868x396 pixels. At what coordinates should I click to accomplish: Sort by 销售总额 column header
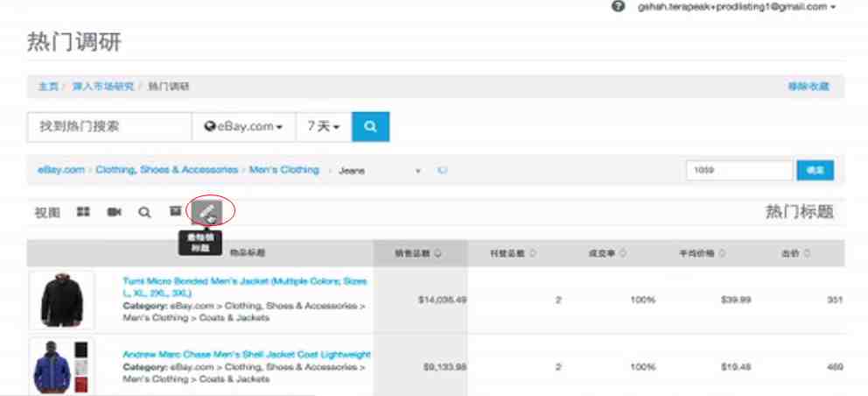(x=418, y=253)
